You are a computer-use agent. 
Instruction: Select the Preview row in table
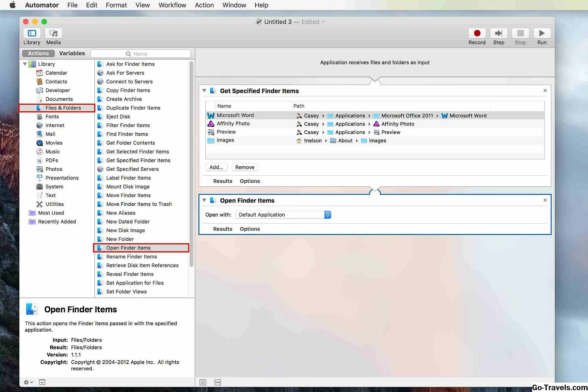(x=375, y=132)
